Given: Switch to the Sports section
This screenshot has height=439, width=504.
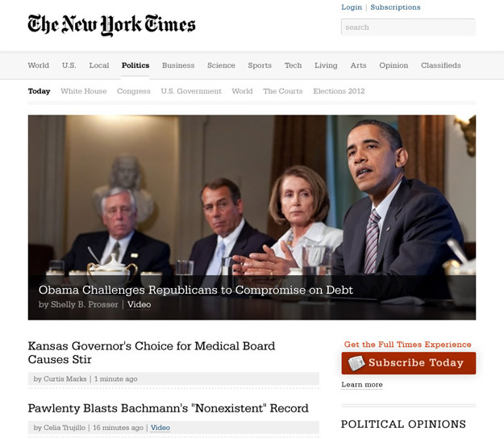Looking at the screenshot, I should click(x=260, y=65).
